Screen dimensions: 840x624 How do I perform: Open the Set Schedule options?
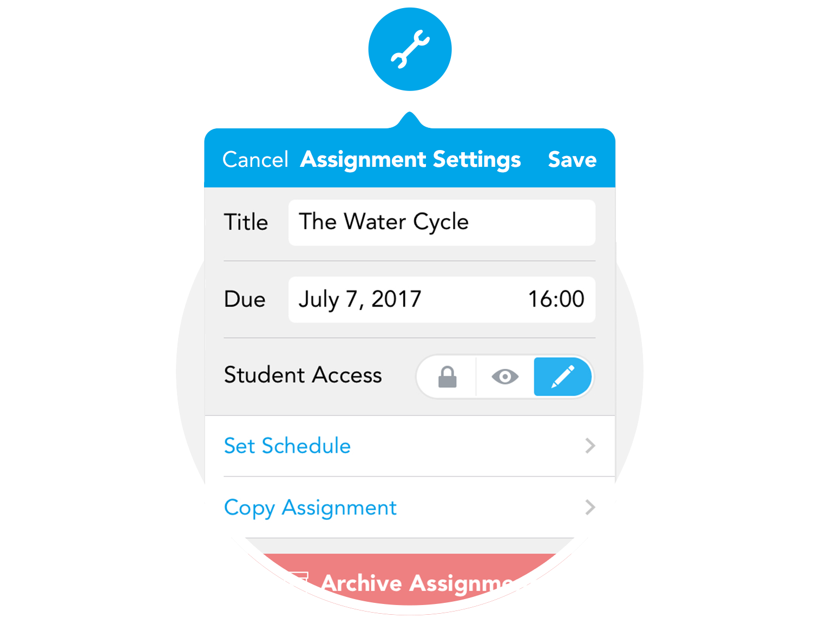[x=287, y=446]
